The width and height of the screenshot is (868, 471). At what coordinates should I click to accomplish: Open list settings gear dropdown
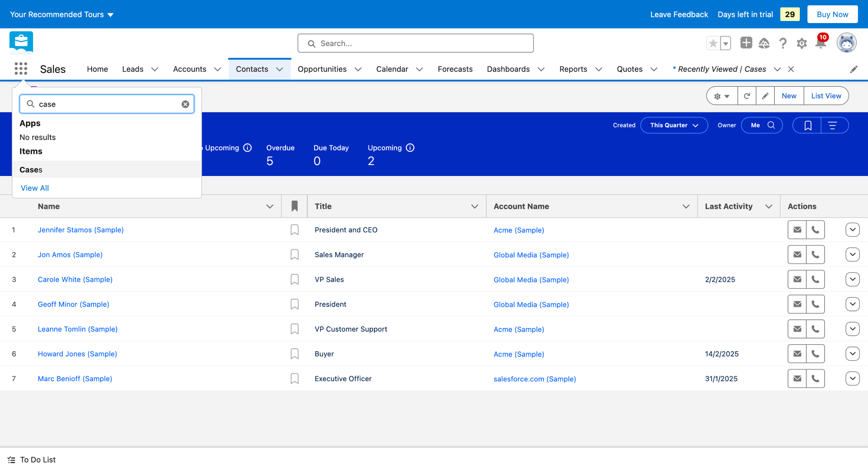[722, 96]
